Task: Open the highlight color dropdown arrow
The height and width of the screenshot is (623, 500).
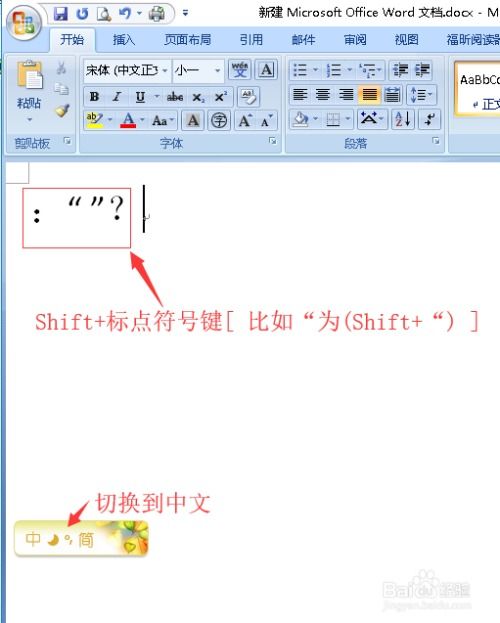Action: click(110, 119)
